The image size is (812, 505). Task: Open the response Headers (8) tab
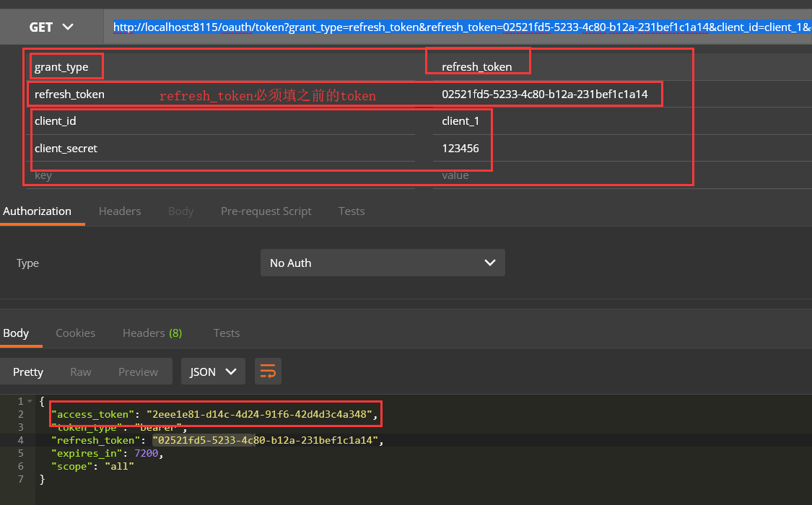click(x=152, y=333)
